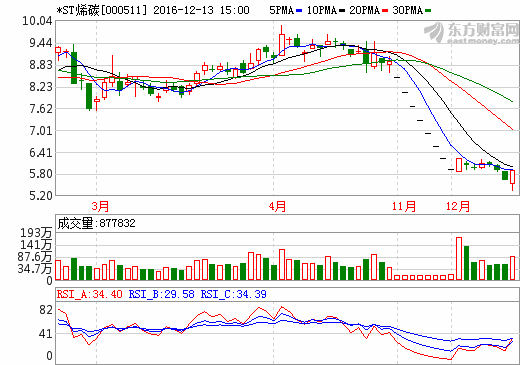Click the 3月 date axis label

[x=100, y=206]
